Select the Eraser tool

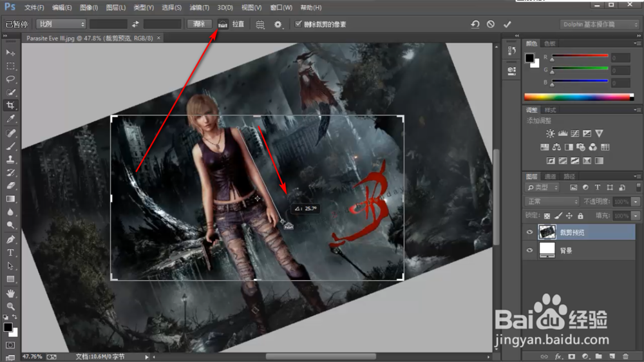(x=10, y=186)
